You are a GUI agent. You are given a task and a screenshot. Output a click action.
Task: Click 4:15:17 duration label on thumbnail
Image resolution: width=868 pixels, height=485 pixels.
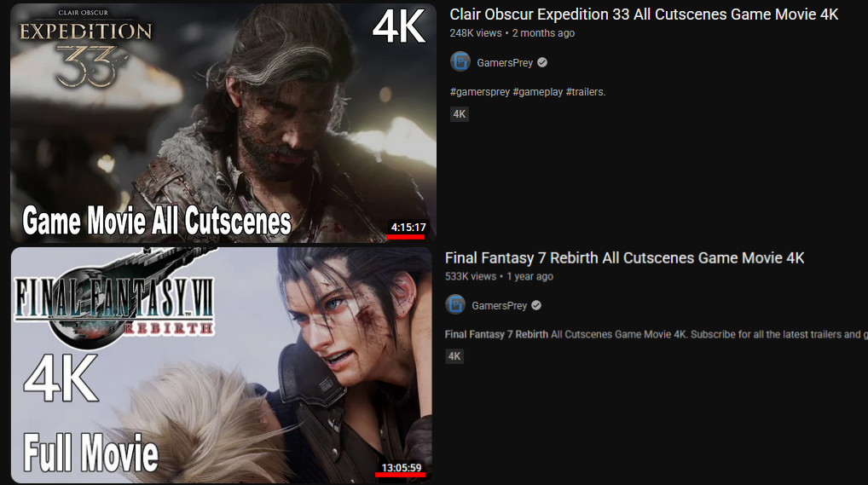pyautogui.click(x=408, y=227)
